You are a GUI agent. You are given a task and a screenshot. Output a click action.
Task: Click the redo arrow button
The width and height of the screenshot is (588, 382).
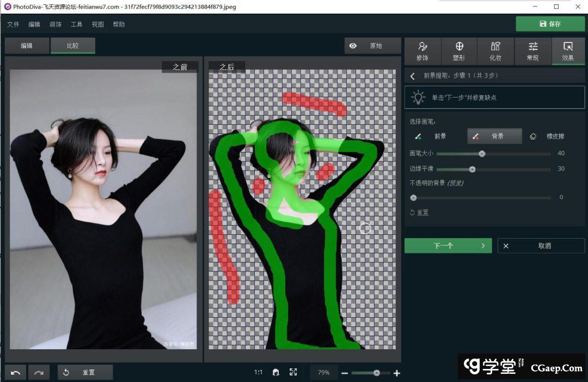[39, 373]
